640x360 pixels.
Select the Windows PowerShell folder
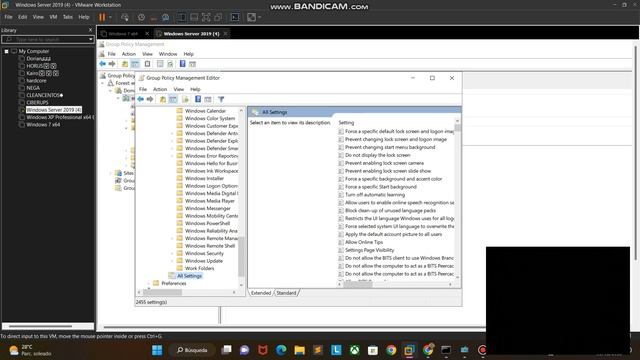207,223
